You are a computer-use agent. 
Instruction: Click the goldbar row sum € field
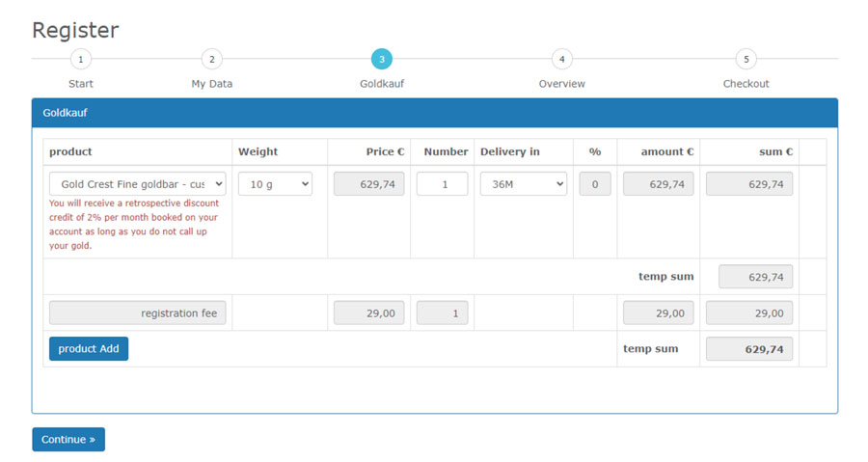(x=748, y=184)
